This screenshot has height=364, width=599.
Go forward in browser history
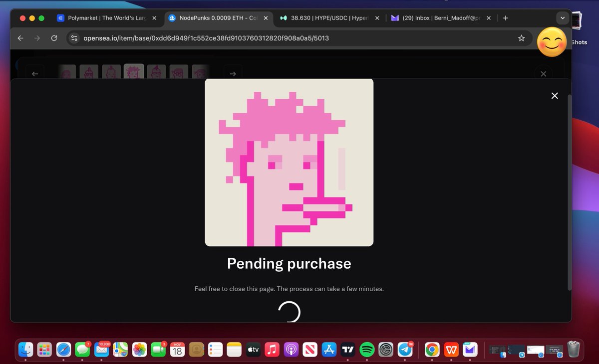coord(37,38)
